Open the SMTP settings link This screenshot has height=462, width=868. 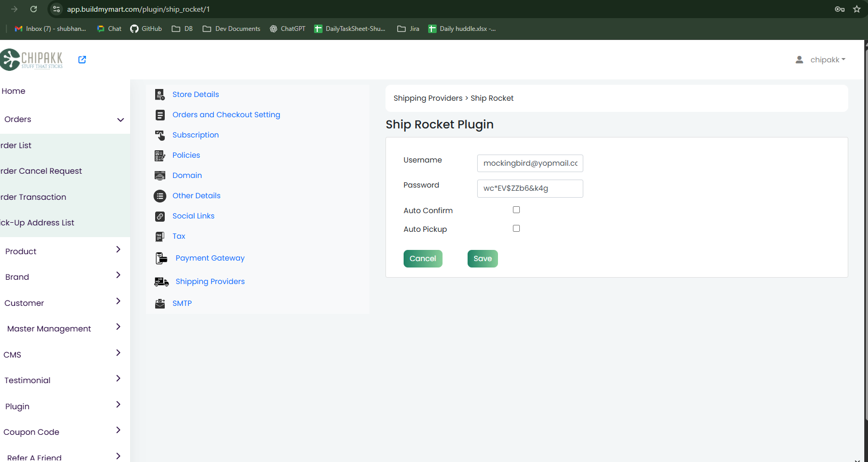click(182, 303)
